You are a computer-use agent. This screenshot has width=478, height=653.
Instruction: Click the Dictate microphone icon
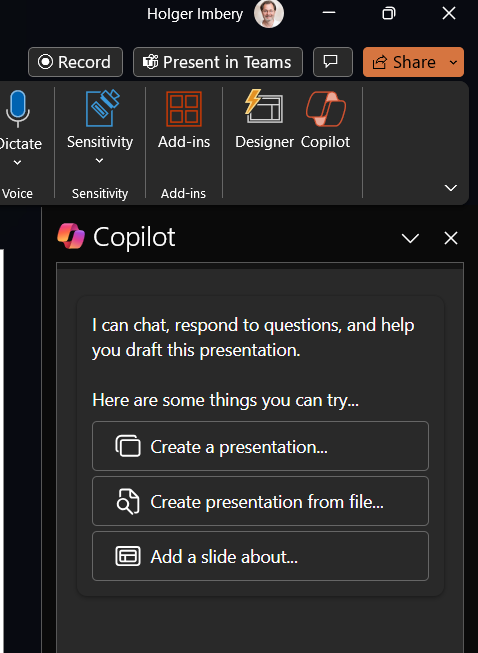[17, 109]
